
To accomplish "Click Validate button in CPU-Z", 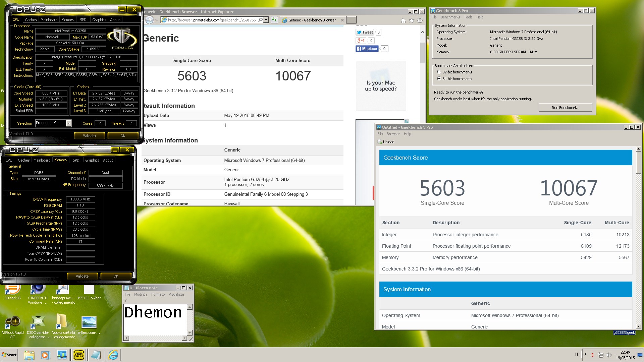I will (x=89, y=136).
